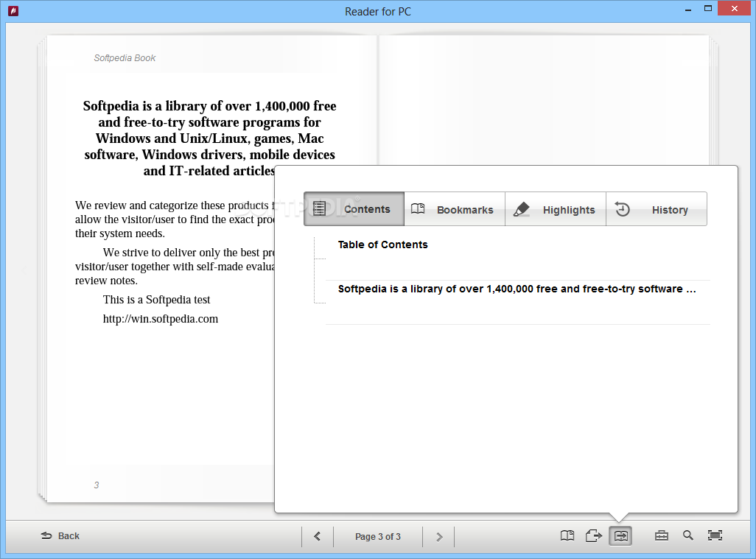
Task: Click page number 3 at page bottom
Action: point(97,485)
